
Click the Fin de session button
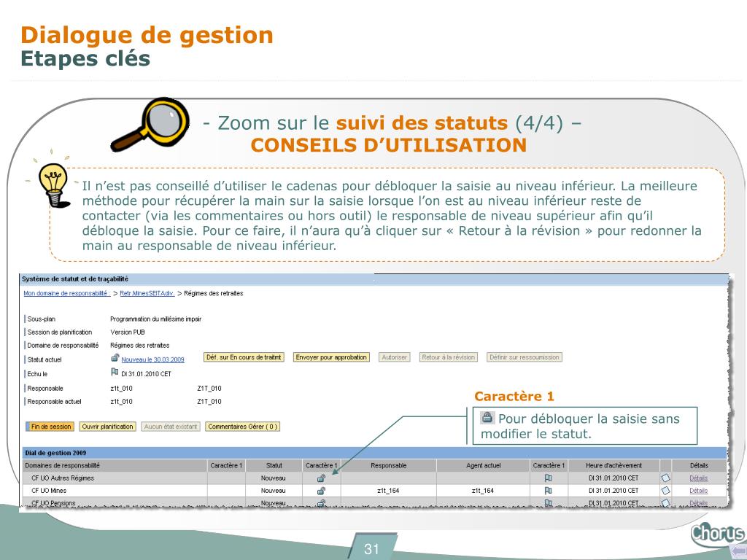coord(50,427)
